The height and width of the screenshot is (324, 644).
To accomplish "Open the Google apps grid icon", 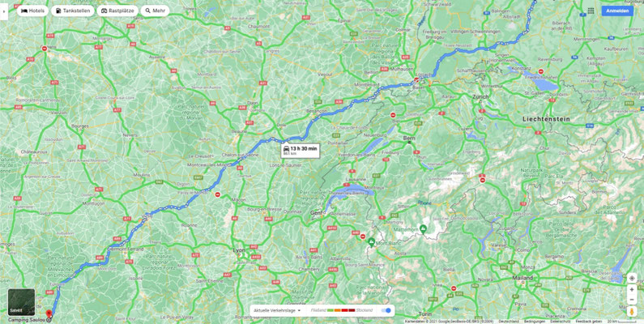I will [591, 11].
